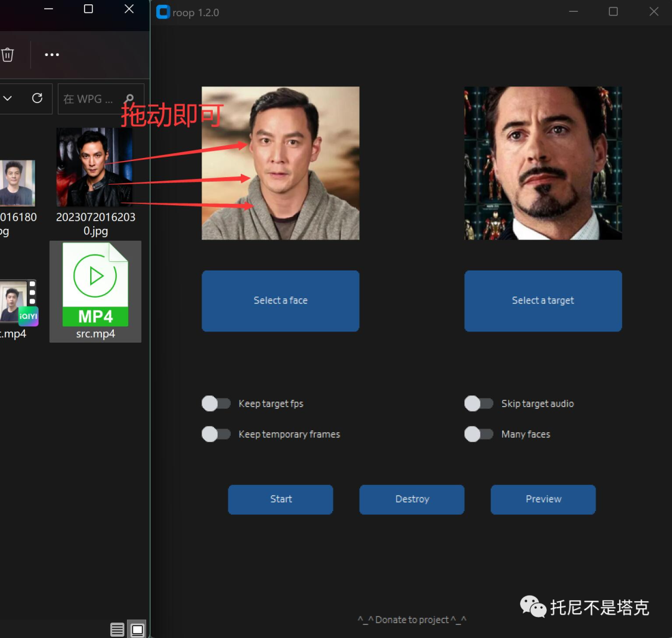Click the refresh icon in the file pane
The height and width of the screenshot is (638, 672).
37,98
